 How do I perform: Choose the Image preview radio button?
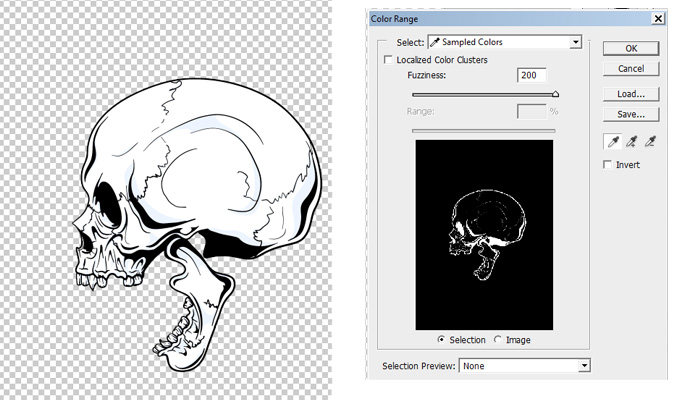tap(498, 340)
